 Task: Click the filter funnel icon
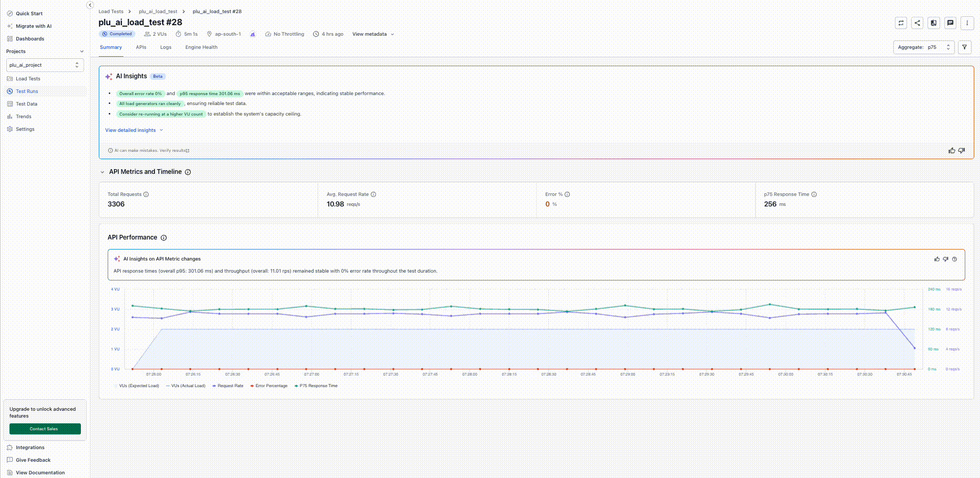(x=964, y=47)
